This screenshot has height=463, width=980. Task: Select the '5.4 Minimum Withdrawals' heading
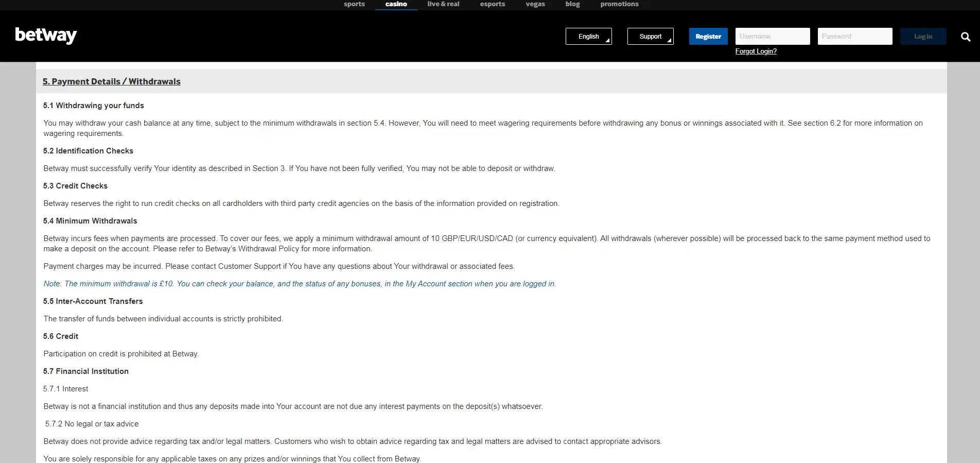click(90, 221)
